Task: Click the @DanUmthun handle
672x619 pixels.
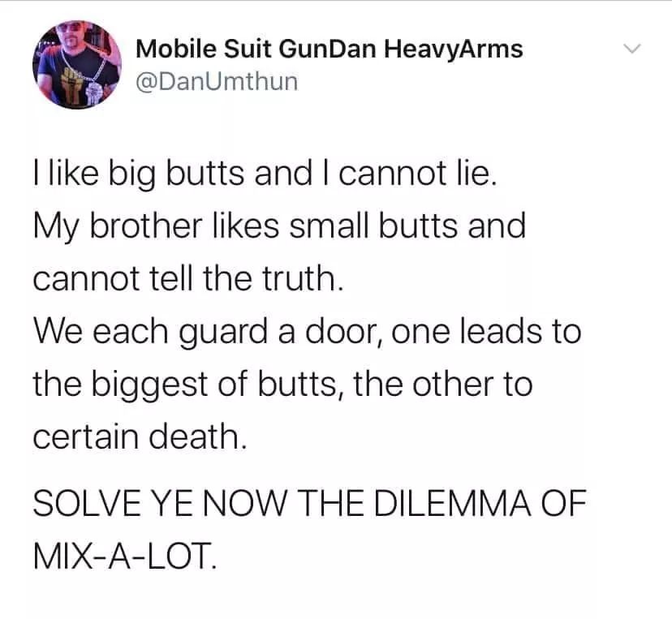Action: (217, 81)
